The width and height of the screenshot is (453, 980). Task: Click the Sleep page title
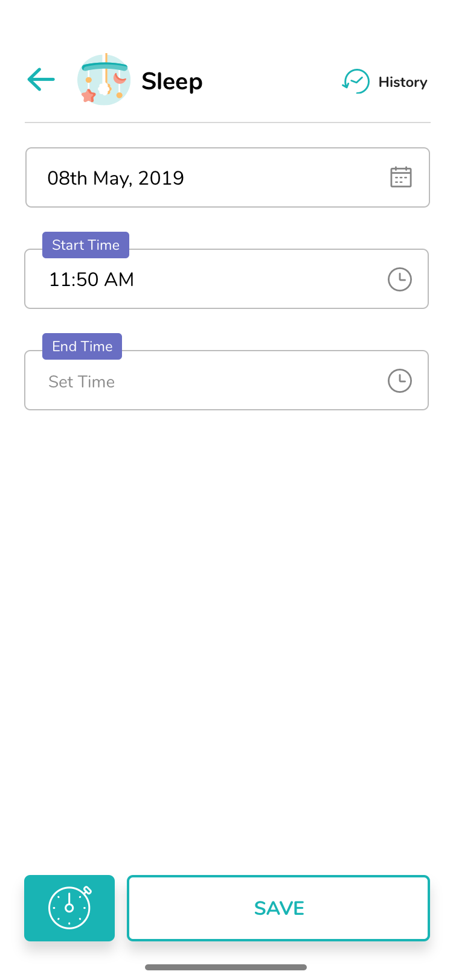(x=172, y=81)
